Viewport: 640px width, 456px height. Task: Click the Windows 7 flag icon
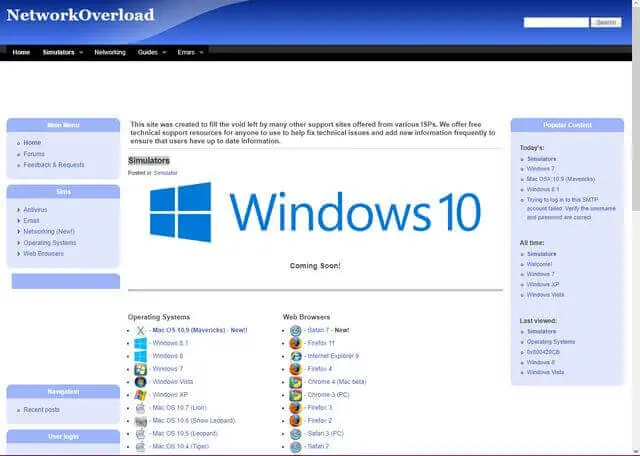point(140,369)
